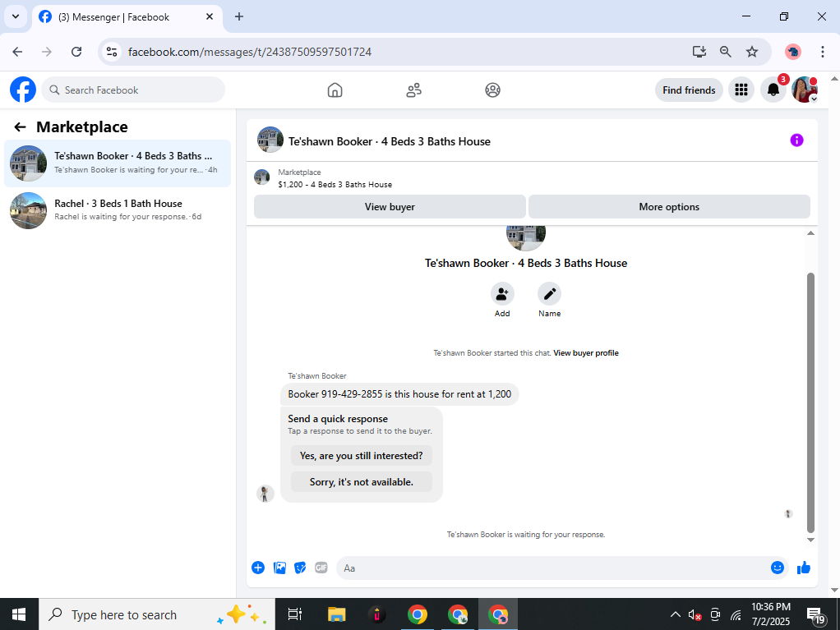Open Windows notification center
Screen dimensions: 840x630
coord(816,615)
